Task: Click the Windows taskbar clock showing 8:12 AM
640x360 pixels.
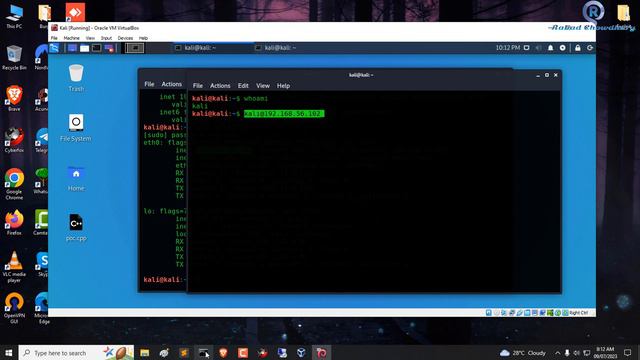Action: (605, 353)
